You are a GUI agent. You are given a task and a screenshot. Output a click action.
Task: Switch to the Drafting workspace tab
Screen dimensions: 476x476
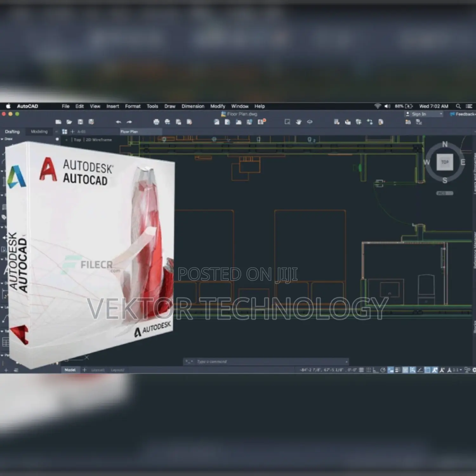coord(12,132)
